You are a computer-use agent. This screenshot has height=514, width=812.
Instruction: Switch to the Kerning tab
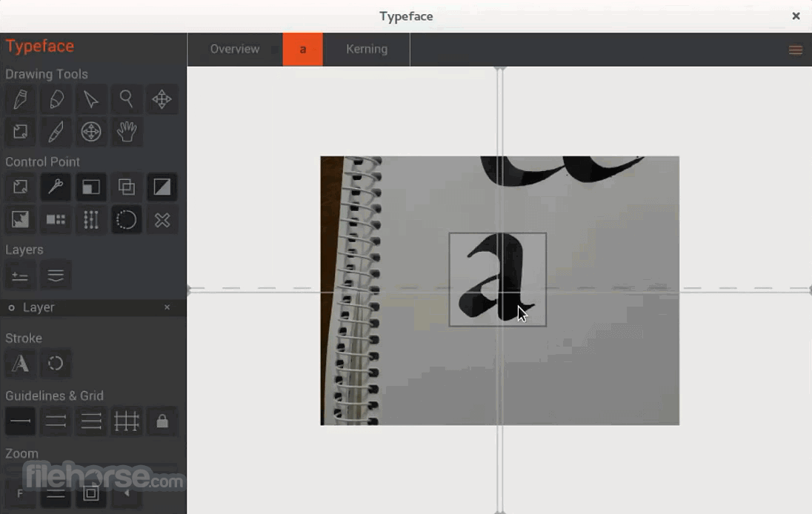[x=366, y=49]
